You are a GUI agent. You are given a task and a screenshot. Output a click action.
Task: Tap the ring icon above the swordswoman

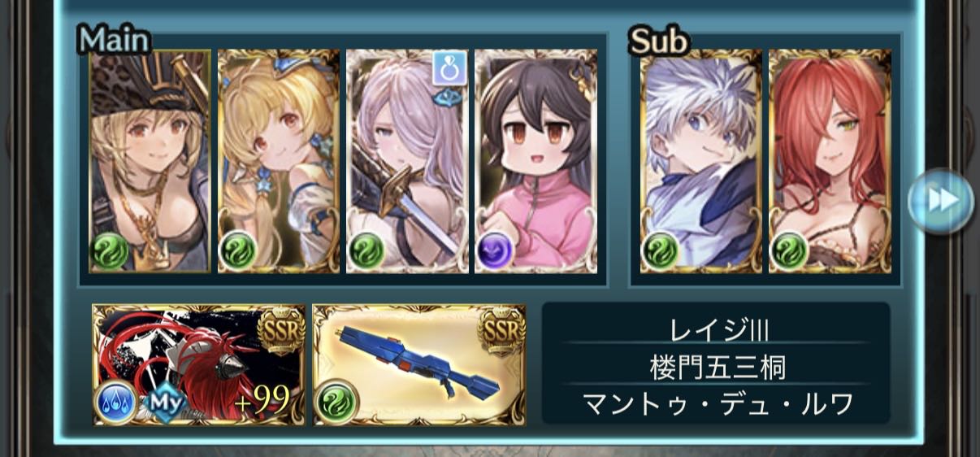pyautogui.click(x=447, y=69)
